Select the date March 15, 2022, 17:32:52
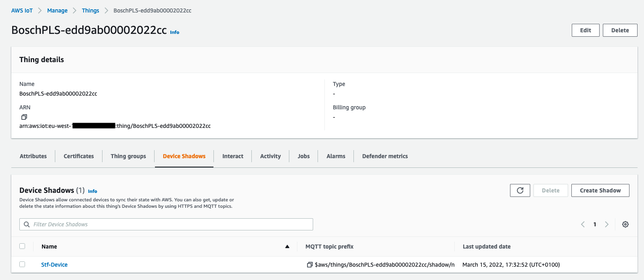 511,265
